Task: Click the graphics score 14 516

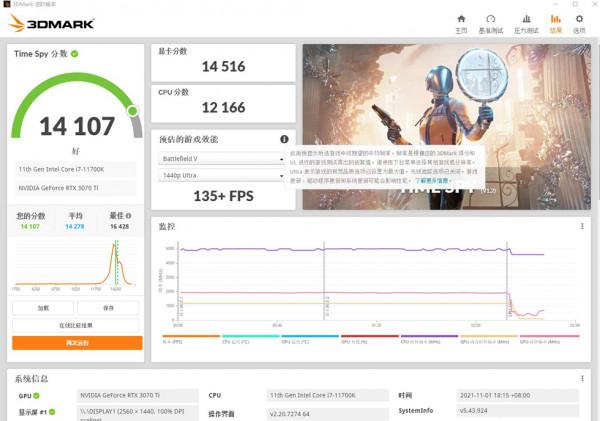Action: pyautogui.click(x=223, y=67)
